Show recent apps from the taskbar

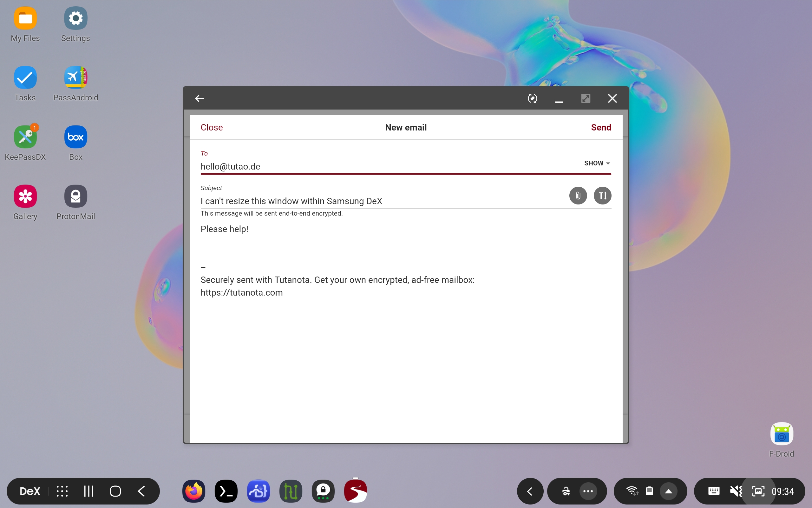click(x=88, y=491)
